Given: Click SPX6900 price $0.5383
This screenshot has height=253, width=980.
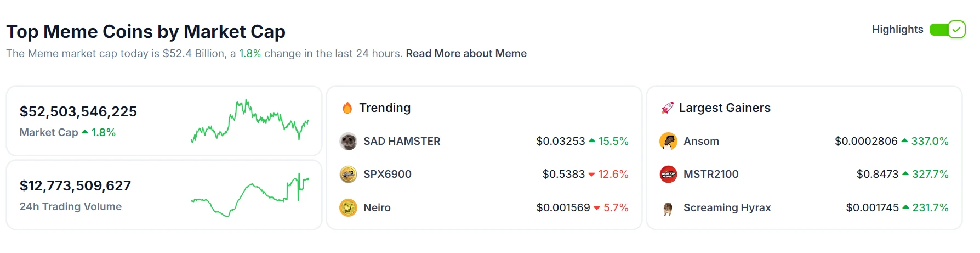Looking at the screenshot, I should 563,175.
